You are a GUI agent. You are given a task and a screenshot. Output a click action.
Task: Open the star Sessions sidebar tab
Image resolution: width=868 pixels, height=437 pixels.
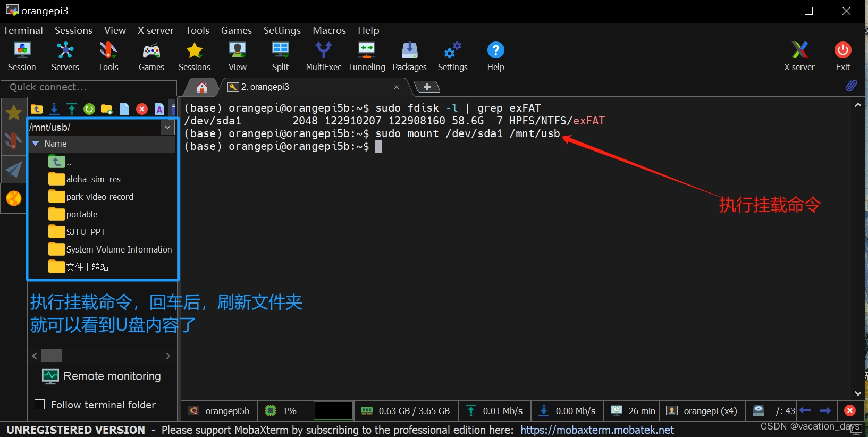point(14,112)
